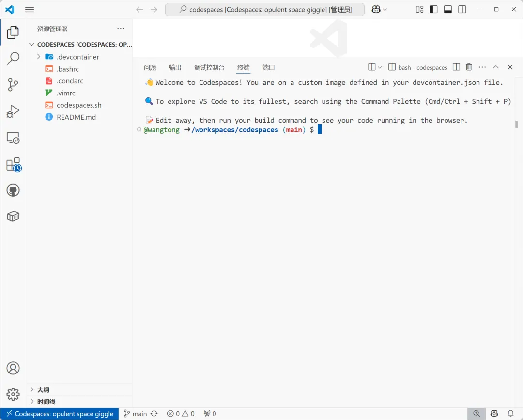This screenshot has height=420, width=523.
Task: Open the Containers view in activity bar
Action: [x=13, y=217]
